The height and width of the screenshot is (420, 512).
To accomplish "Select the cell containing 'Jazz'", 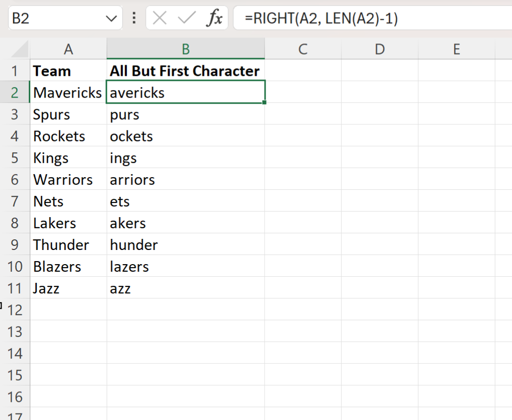I will pyautogui.click(x=68, y=288).
